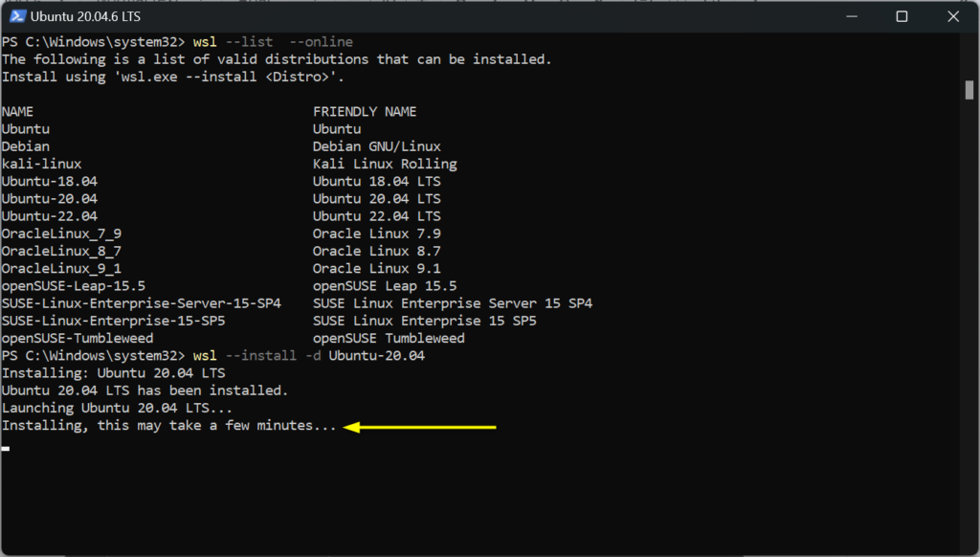The image size is (980, 557).
Task: Click the vertical scrollbar thumb
Action: coord(969,90)
